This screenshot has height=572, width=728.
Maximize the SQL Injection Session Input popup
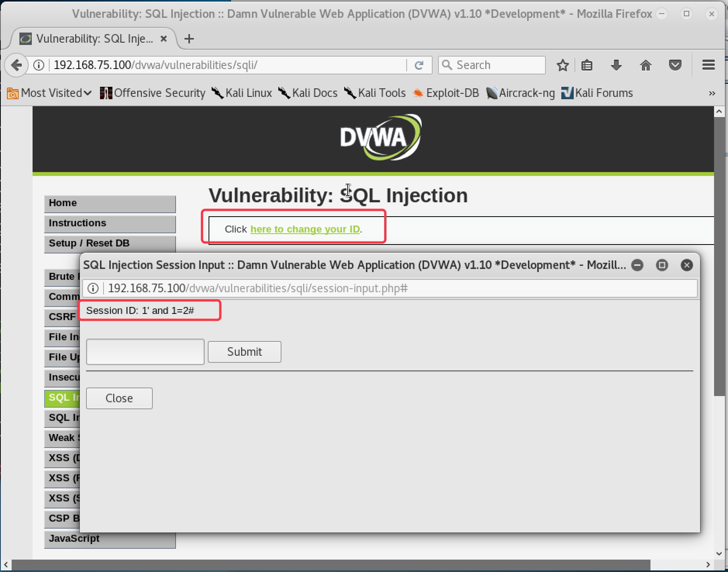pos(662,265)
